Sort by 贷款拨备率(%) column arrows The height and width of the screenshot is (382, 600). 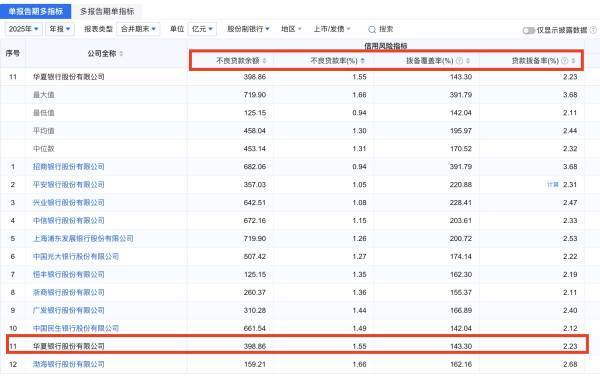(573, 61)
